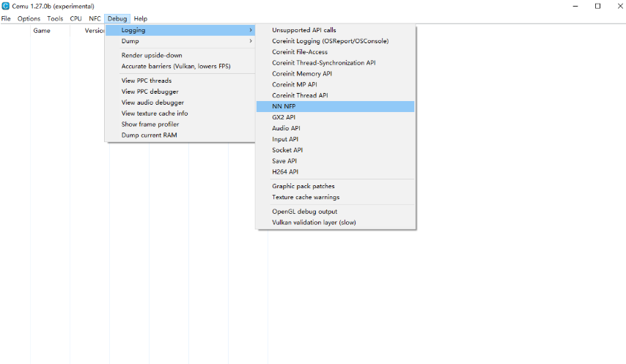Toggle GX2 API logging
The image size is (626, 364).
[x=284, y=117]
